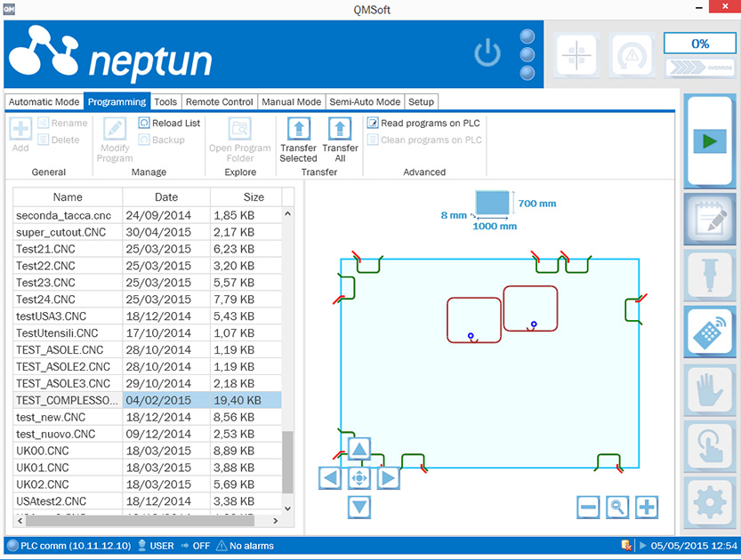Click Read programs on PLC
Screen dimensions: 741x560
pyautogui.click(x=424, y=124)
